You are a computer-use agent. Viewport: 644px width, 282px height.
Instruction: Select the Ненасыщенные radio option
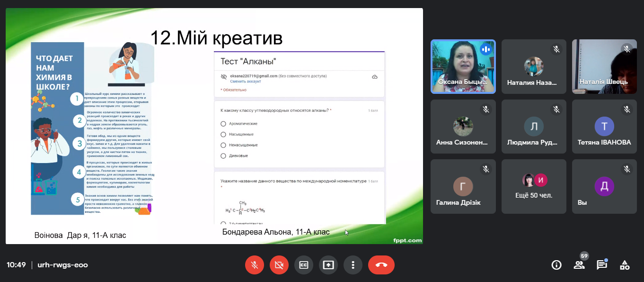(x=223, y=145)
